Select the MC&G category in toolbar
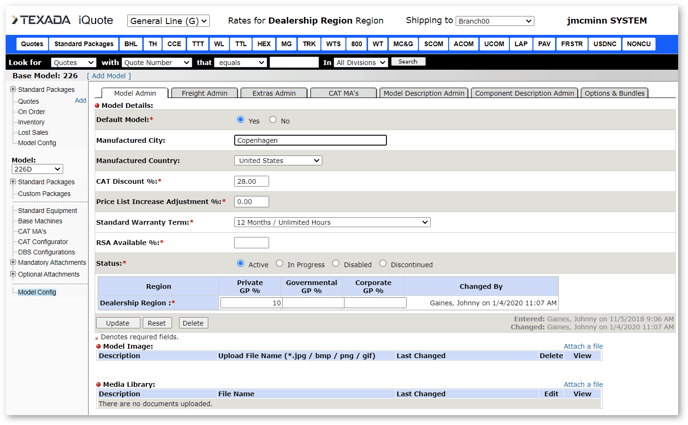The height and width of the screenshot is (425, 688). tap(404, 44)
